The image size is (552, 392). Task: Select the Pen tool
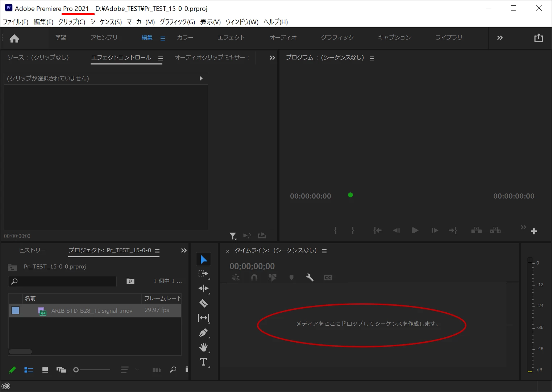pyautogui.click(x=203, y=333)
